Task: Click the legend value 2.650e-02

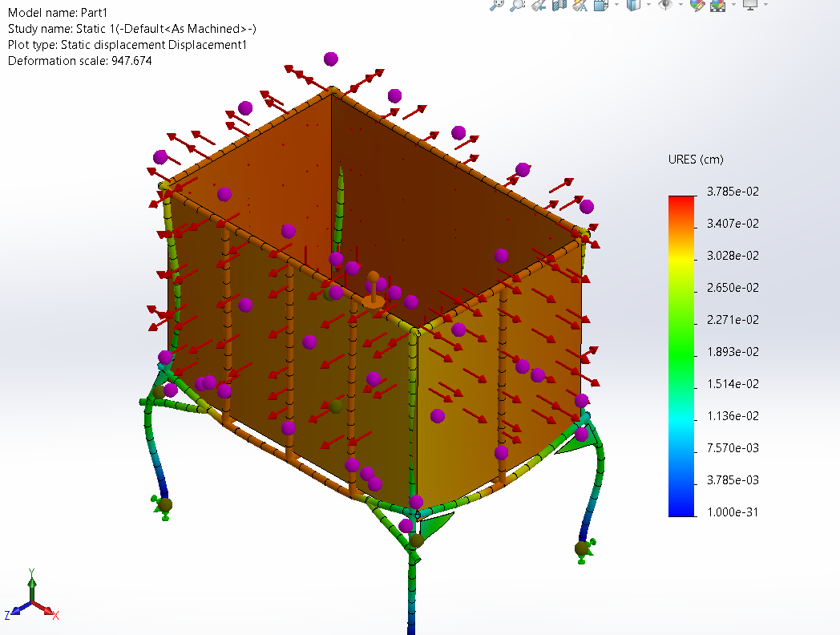Action: tap(733, 288)
